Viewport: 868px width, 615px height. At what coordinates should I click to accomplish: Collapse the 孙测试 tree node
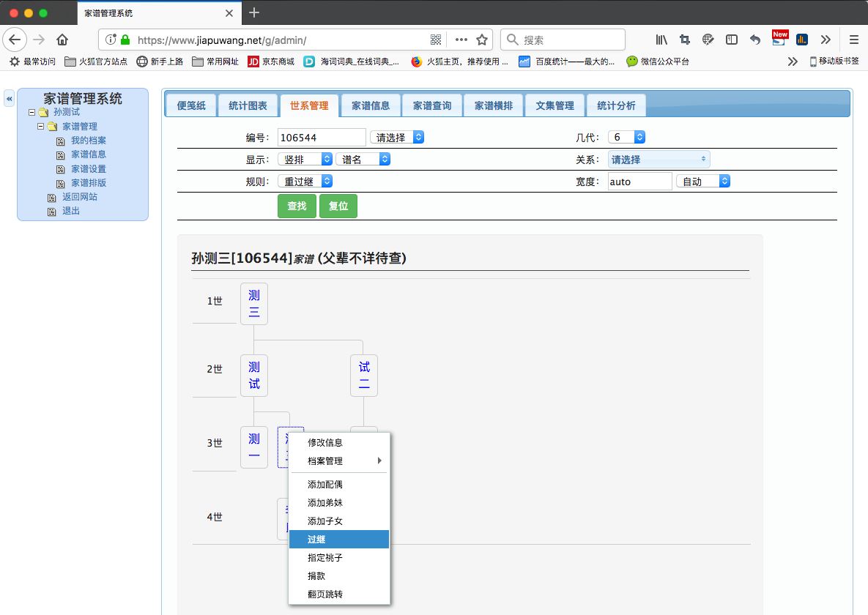(x=31, y=112)
